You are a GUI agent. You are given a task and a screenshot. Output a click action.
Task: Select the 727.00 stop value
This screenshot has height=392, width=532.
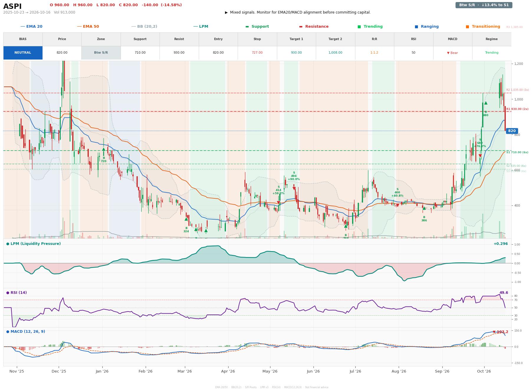point(257,53)
